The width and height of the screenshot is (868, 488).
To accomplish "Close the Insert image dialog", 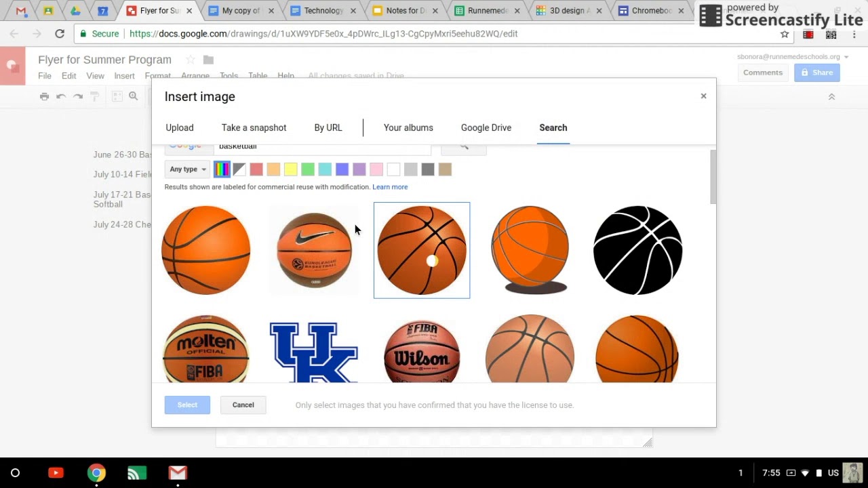I will [703, 96].
